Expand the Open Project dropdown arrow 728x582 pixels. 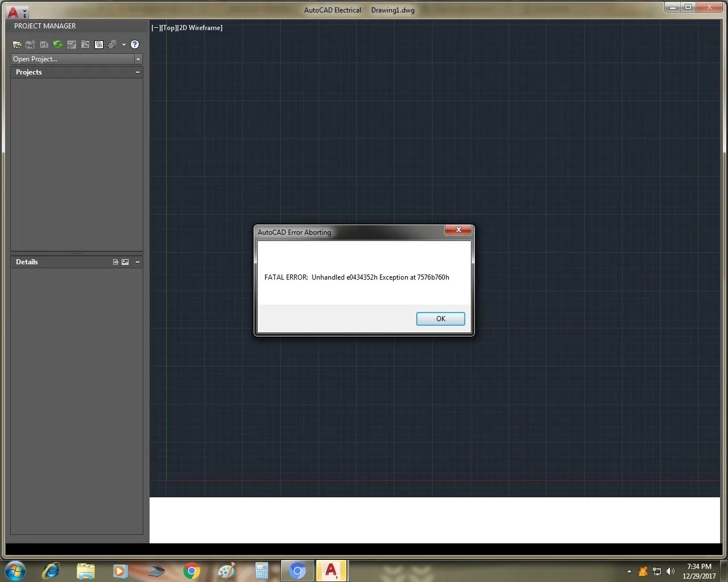[138, 59]
